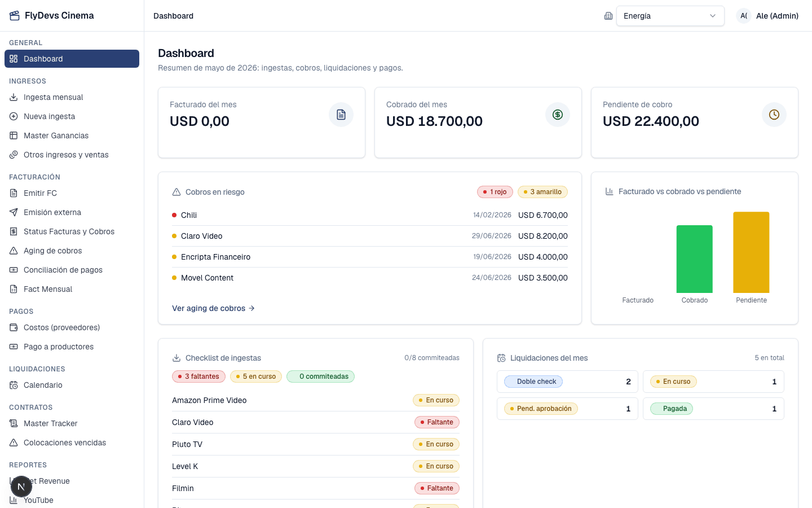The height and width of the screenshot is (508, 812).
Task: Click the 5 en total label
Action: (770, 358)
